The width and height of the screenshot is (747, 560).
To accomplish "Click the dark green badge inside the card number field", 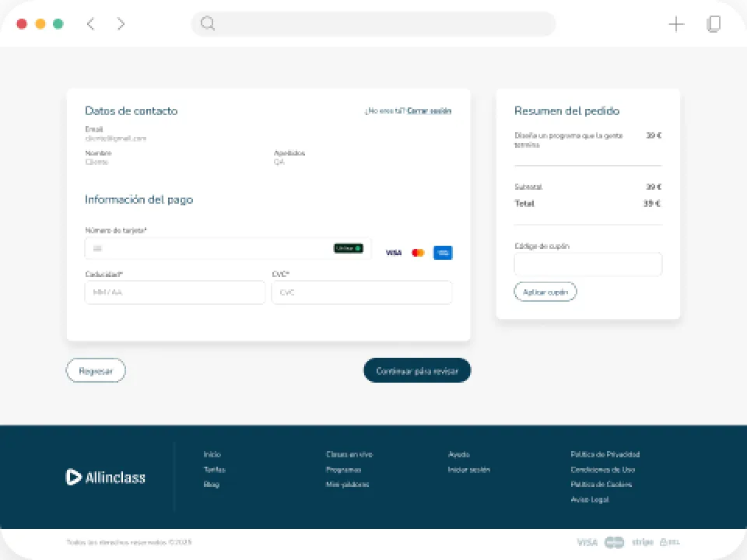I will (x=349, y=248).
